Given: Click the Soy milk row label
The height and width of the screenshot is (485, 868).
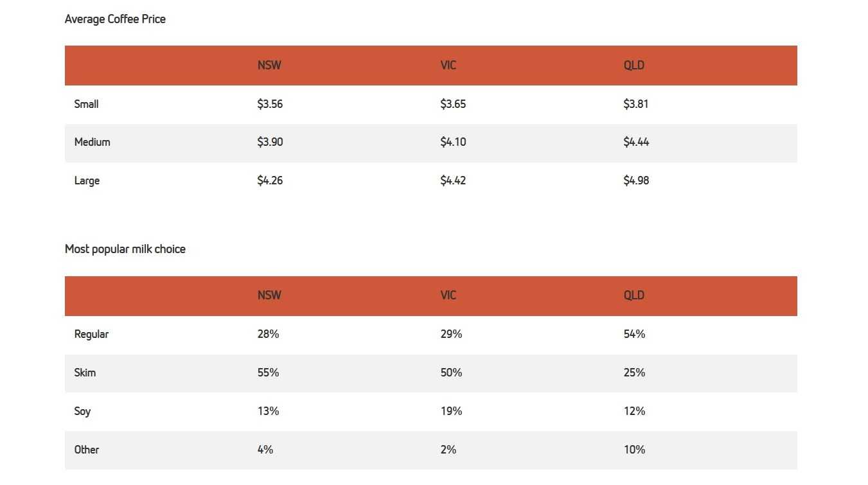Looking at the screenshot, I should tap(83, 412).
